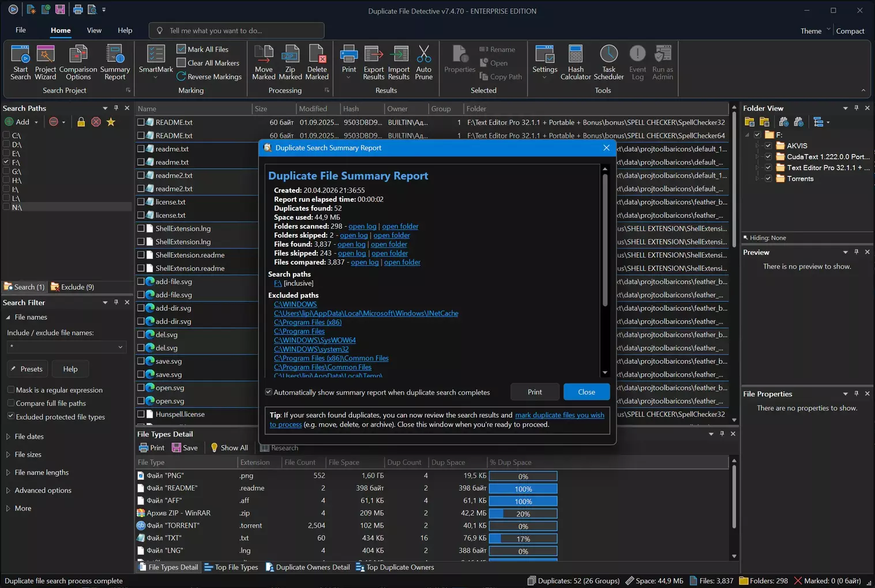Check the Compare full file paths option
Screen dimensions: 875x588
pyautogui.click(x=11, y=404)
